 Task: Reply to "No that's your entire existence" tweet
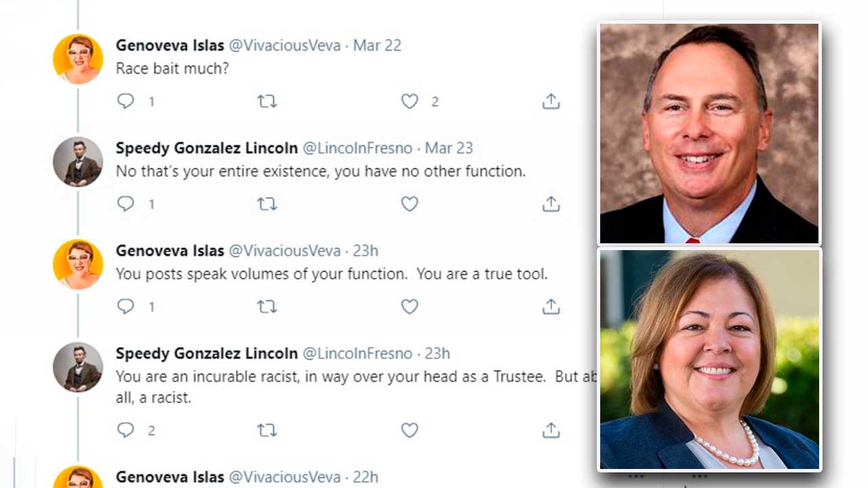pos(126,204)
